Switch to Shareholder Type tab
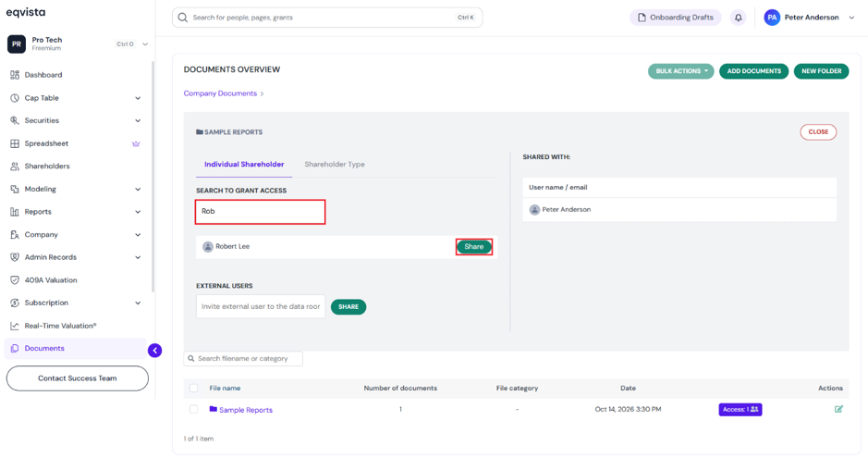Screen dimensions: 868x458 pos(335,165)
